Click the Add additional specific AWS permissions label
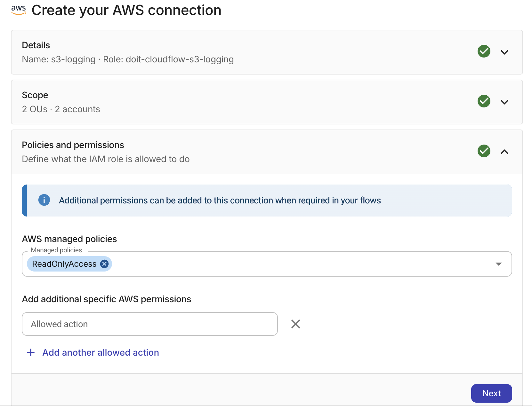The width and height of the screenshot is (532, 410). [107, 299]
